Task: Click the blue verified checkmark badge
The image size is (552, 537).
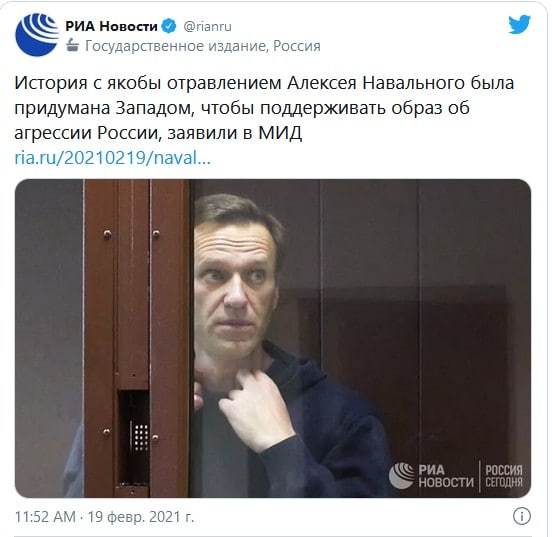Action: (169, 26)
